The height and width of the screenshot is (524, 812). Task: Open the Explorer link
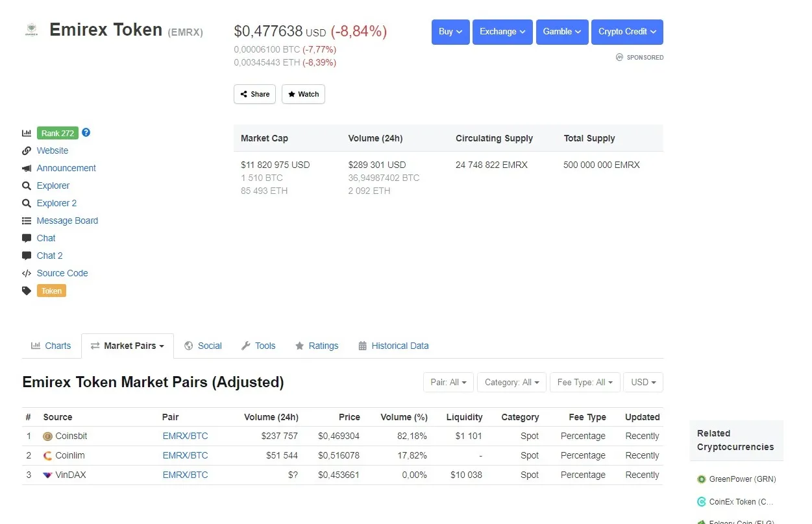pyautogui.click(x=53, y=185)
